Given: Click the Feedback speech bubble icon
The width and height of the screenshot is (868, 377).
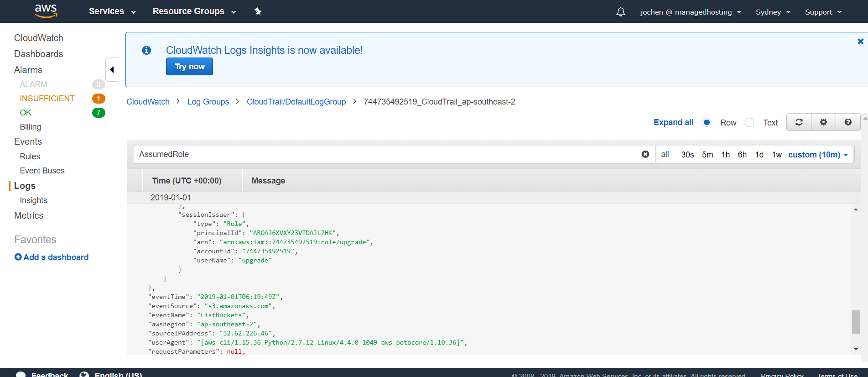Looking at the screenshot, I should pyautogui.click(x=21, y=375).
